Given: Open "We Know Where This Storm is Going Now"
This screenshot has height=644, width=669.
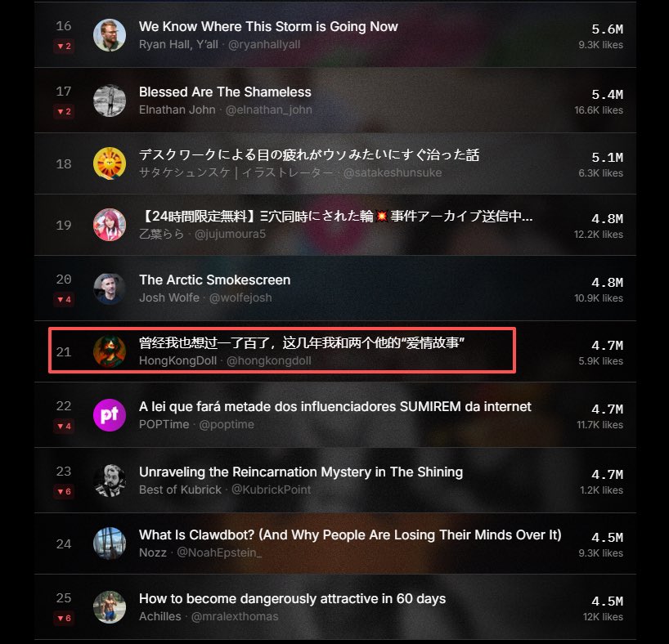Looking at the screenshot, I should coord(268,26).
